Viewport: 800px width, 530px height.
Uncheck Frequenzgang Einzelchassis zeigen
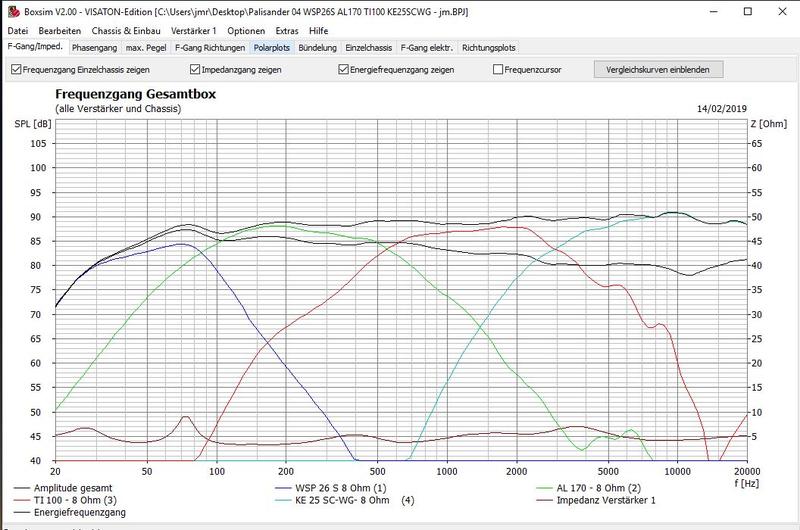[x=16, y=70]
